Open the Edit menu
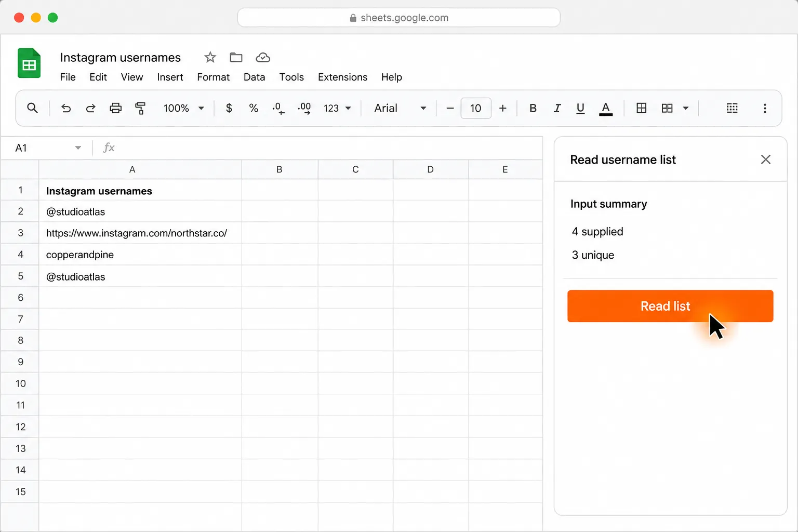This screenshot has width=798, height=532. point(98,77)
